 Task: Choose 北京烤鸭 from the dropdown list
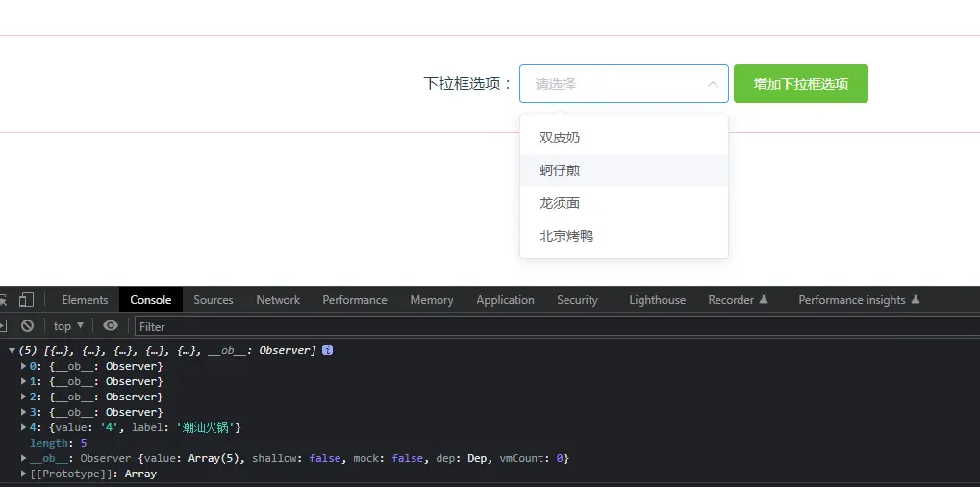point(624,237)
